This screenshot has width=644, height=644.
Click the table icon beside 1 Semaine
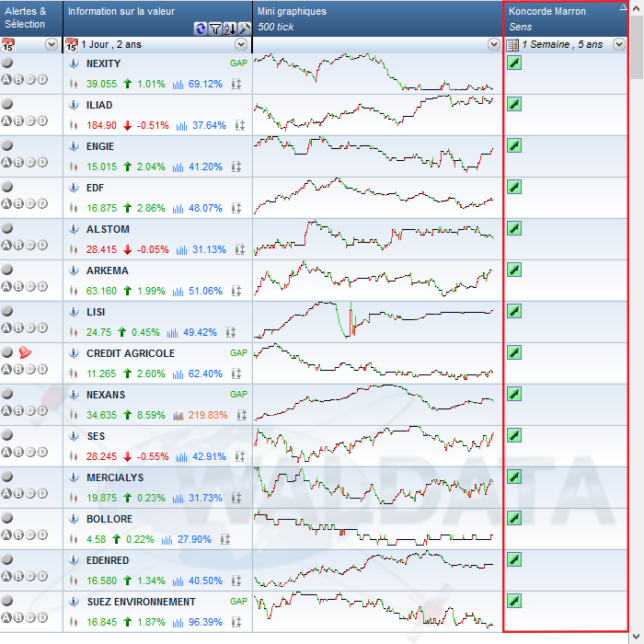512,45
